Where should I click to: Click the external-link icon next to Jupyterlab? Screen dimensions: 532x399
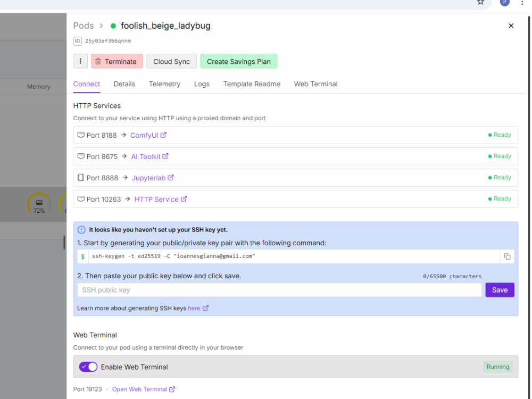click(171, 178)
